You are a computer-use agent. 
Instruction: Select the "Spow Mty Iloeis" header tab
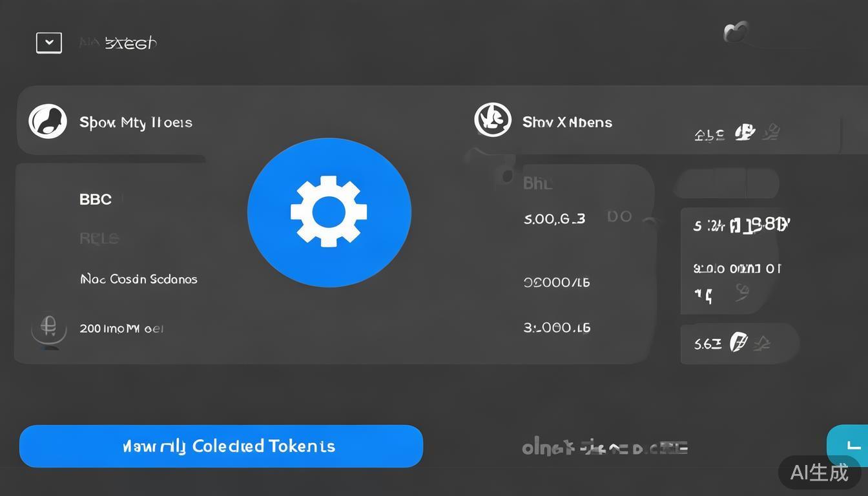136,122
